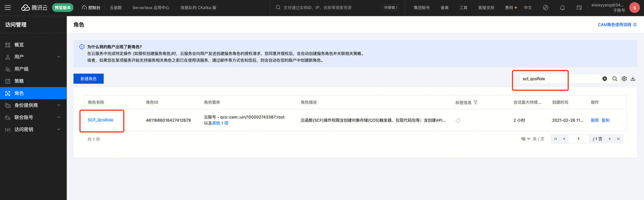Screen dimensions: 644x200
Task: Click role ID 4611686018427412679
Action: [x=168, y=120]
